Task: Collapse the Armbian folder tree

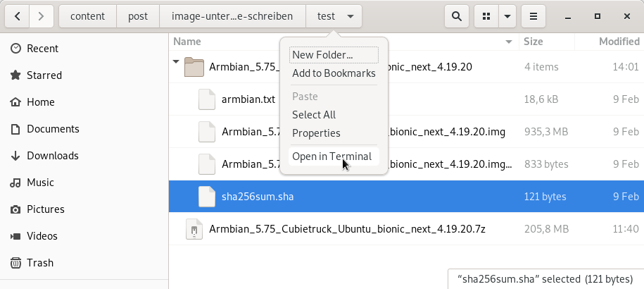Action: click(175, 62)
